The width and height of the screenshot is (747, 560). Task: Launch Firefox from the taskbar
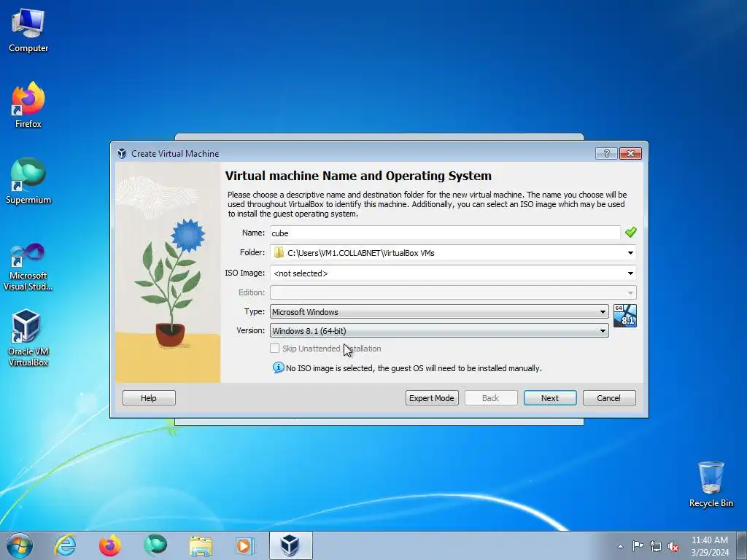click(x=110, y=545)
